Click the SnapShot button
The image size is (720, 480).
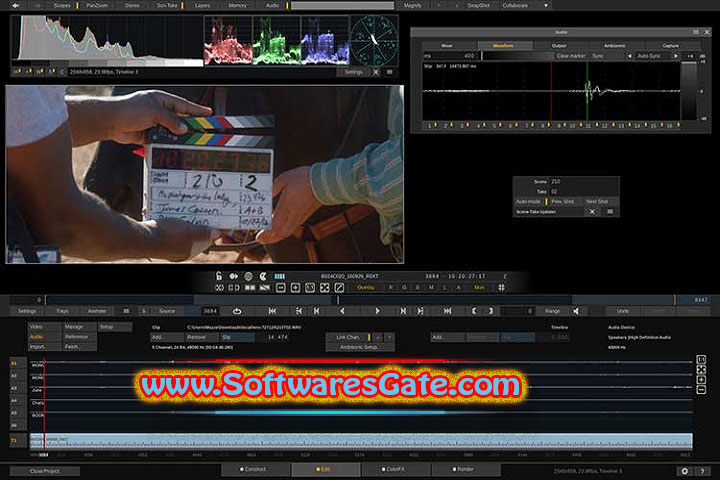click(x=478, y=6)
